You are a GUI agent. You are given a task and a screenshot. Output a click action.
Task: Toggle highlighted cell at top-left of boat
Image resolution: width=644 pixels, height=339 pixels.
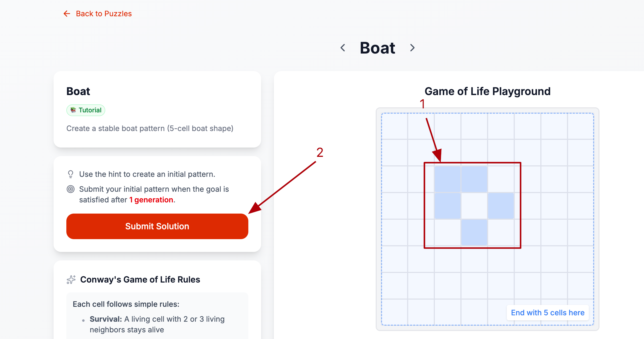448,179
